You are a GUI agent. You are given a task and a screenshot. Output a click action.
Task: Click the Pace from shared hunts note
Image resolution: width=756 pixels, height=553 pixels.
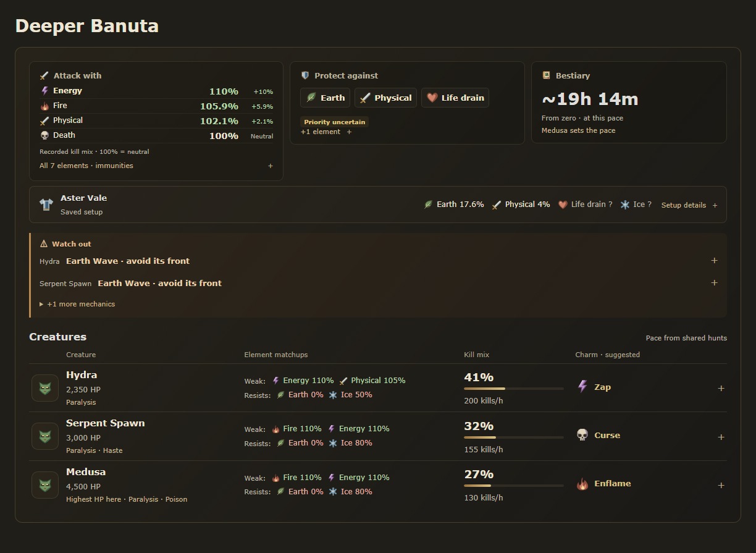point(686,338)
